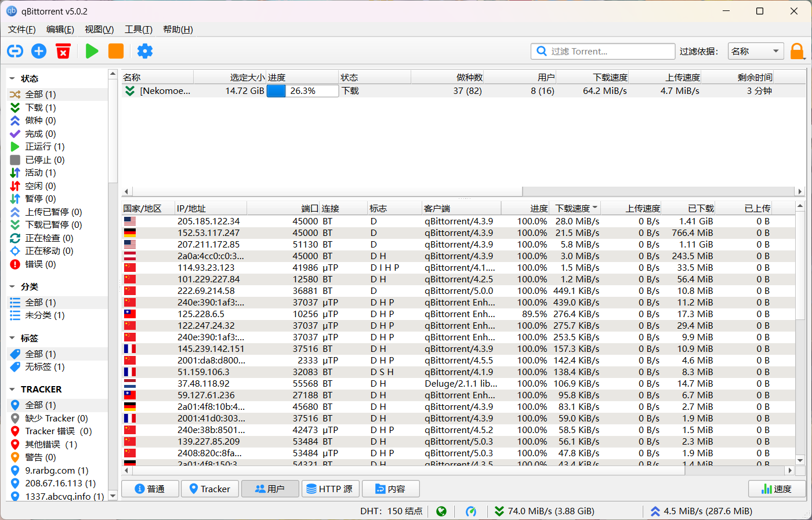
Task: Click the red delete torrent icon
Action: 63,51
